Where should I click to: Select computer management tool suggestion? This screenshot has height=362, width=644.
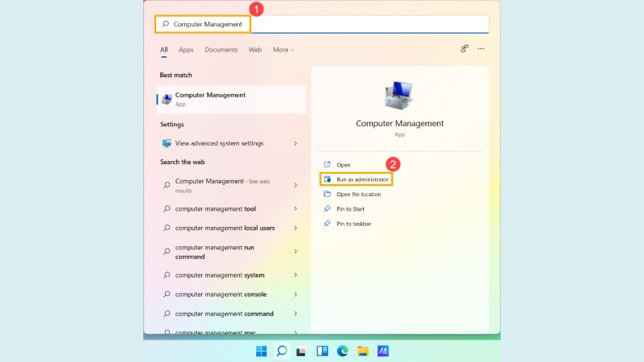tap(231, 208)
